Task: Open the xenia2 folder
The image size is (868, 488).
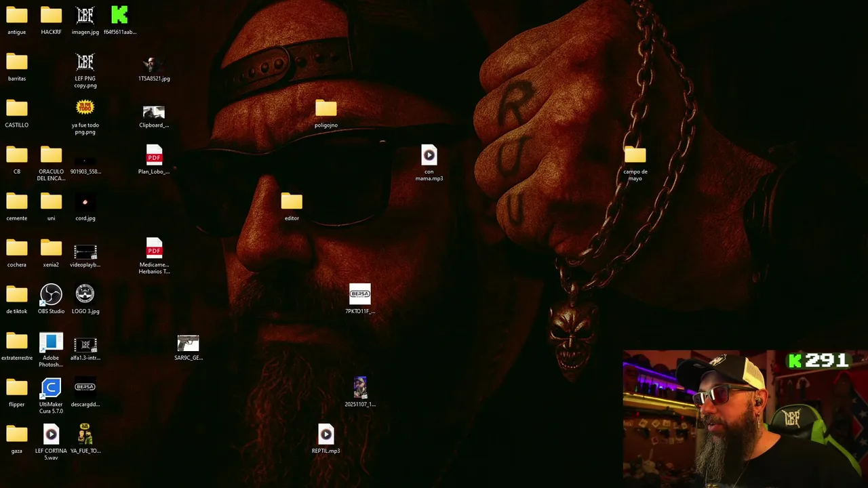Action: point(51,249)
